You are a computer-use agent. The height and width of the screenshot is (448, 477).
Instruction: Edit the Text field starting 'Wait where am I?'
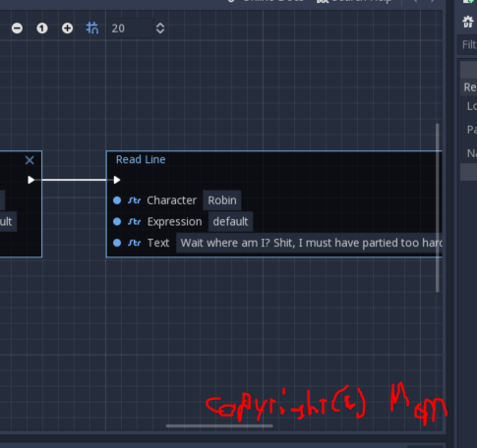coord(309,243)
